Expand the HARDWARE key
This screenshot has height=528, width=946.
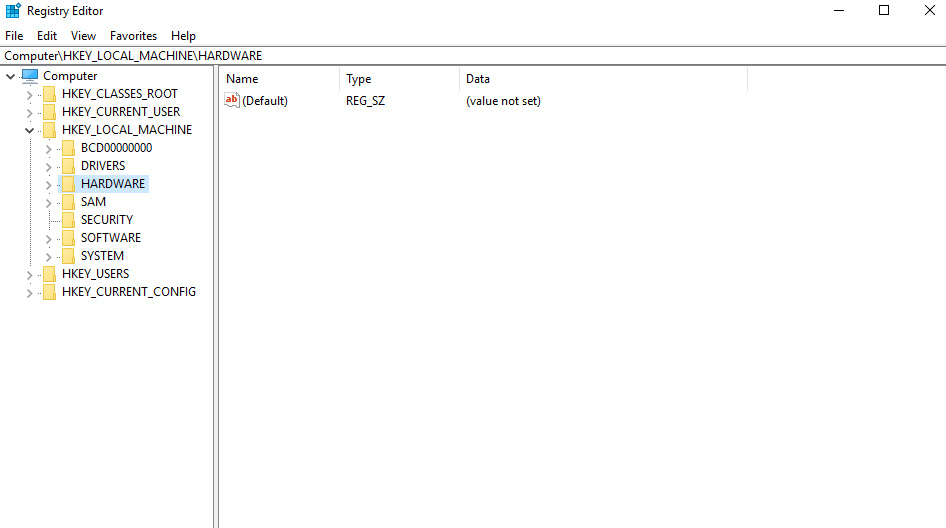pos(49,185)
